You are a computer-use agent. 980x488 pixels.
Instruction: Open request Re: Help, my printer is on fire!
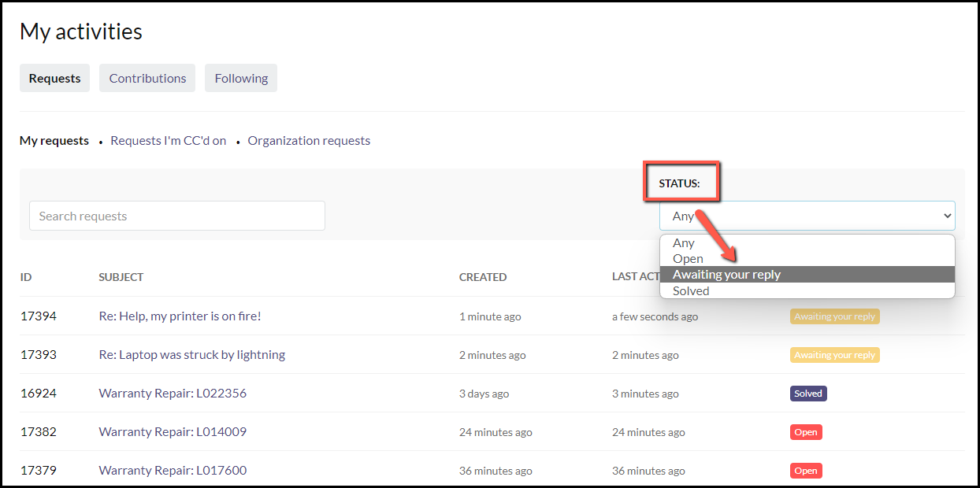(x=180, y=316)
